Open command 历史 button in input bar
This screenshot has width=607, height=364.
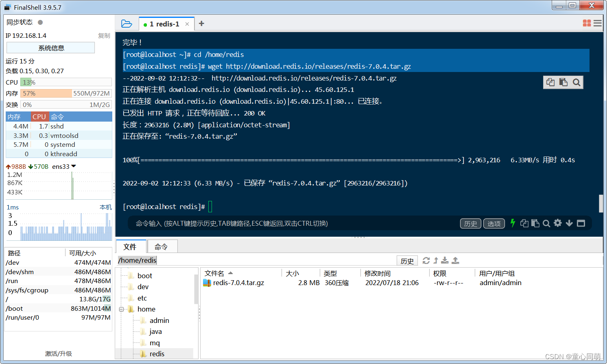pyautogui.click(x=471, y=223)
